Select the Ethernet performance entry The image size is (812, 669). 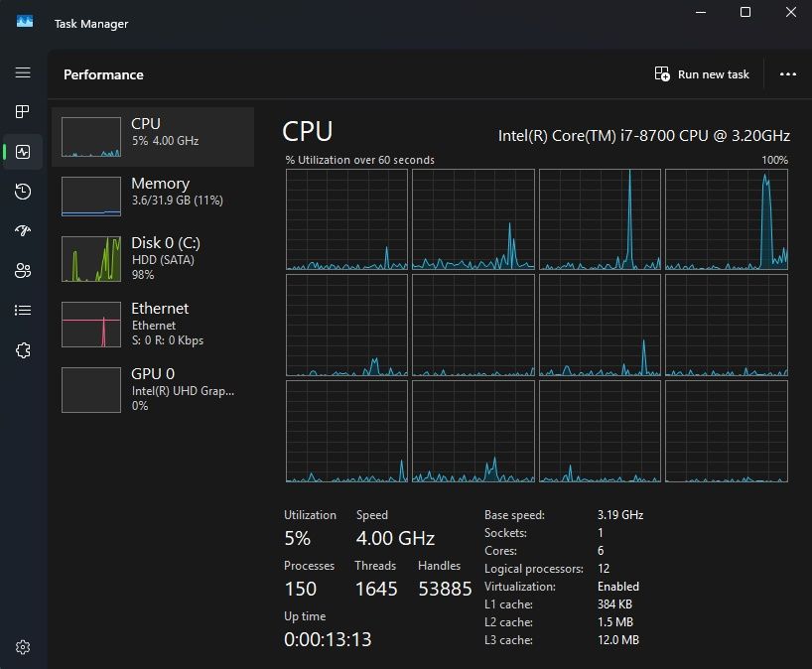[153, 325]
